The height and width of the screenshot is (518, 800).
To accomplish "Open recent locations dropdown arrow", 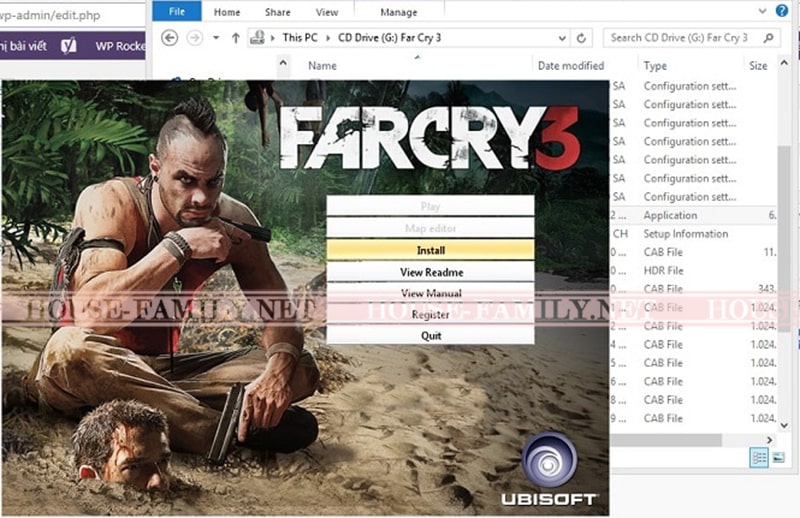I will (216, 38).
